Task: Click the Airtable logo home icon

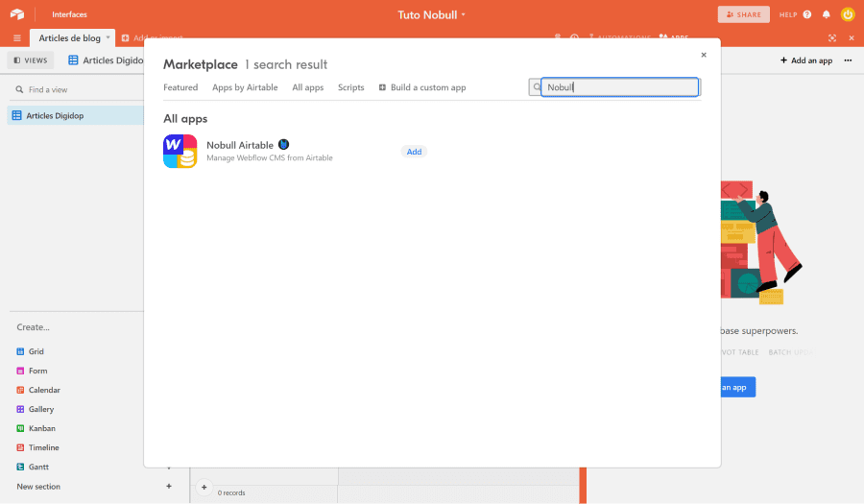Action: point(17,14)
